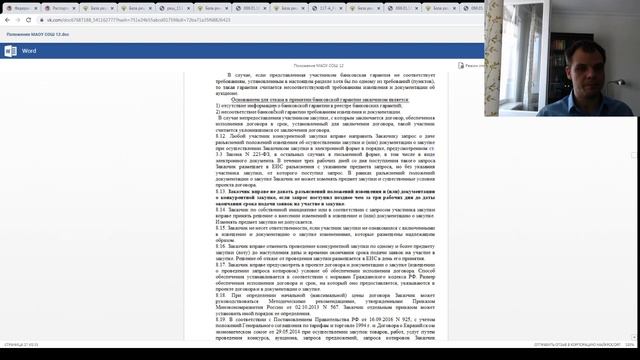Go back using the browser back arrow
Screen dimensions: 640x360
click(x=7, y=20)
